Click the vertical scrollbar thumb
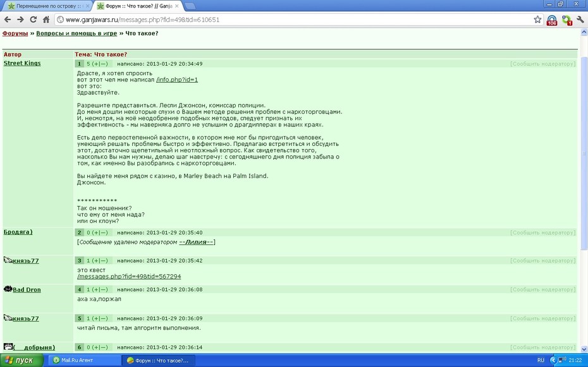 click(584, 153)
